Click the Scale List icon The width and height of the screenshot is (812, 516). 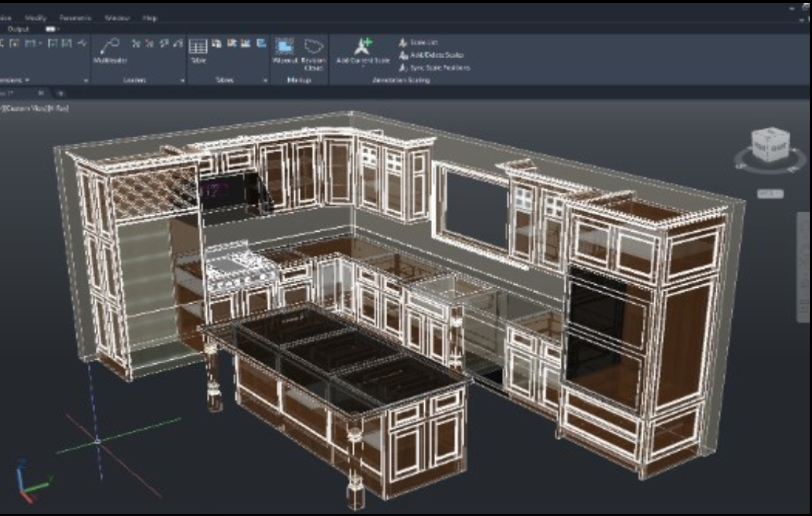[403, 43]
